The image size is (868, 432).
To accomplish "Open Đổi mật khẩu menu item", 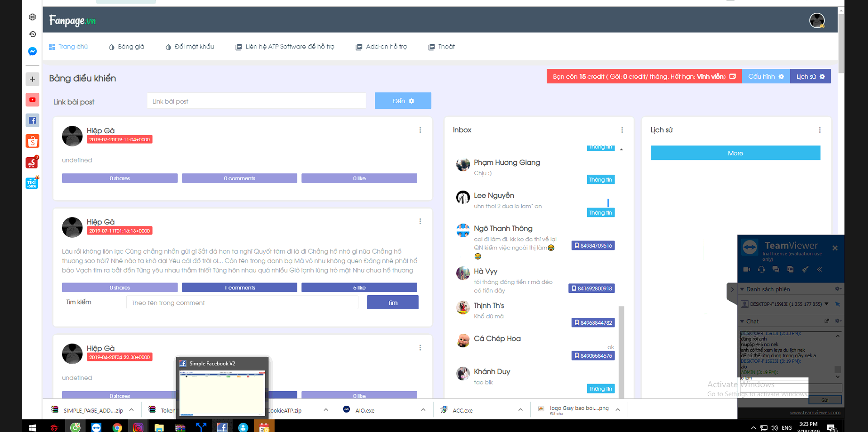I will pos(190,47).
